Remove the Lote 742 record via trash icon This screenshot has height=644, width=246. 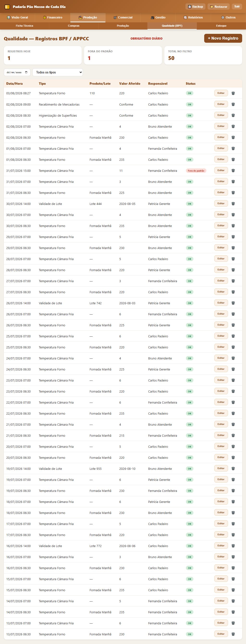(x=233, y=303)
